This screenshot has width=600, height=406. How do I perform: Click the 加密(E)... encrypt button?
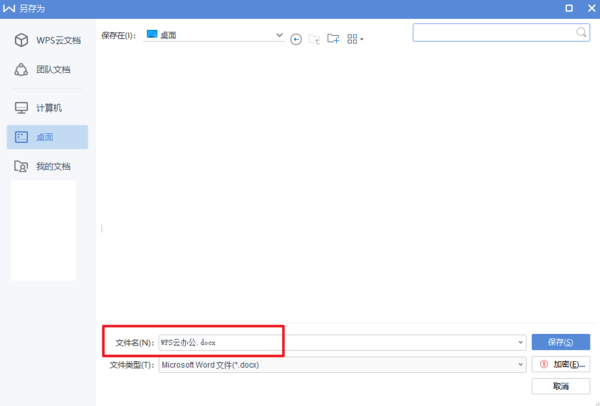tap(561, 365)
